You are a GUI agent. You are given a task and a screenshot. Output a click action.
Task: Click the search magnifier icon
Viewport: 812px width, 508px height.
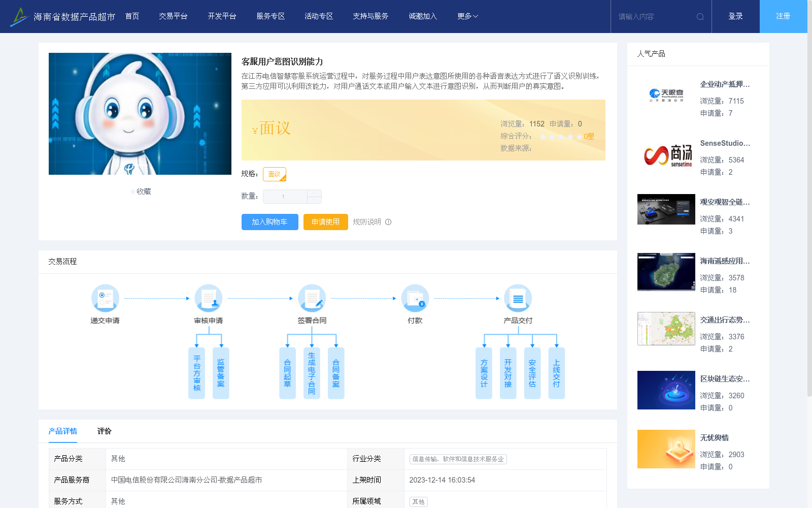click(700, 17)
